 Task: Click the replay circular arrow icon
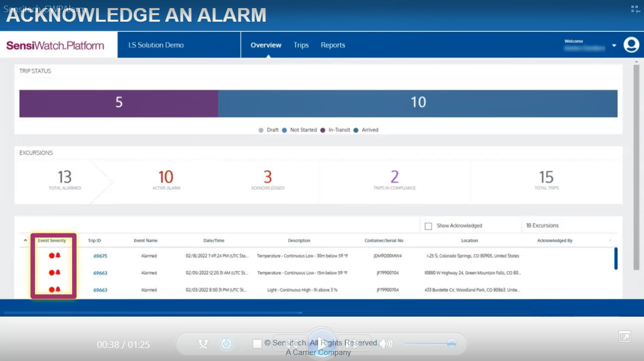(x=226, y=344)
